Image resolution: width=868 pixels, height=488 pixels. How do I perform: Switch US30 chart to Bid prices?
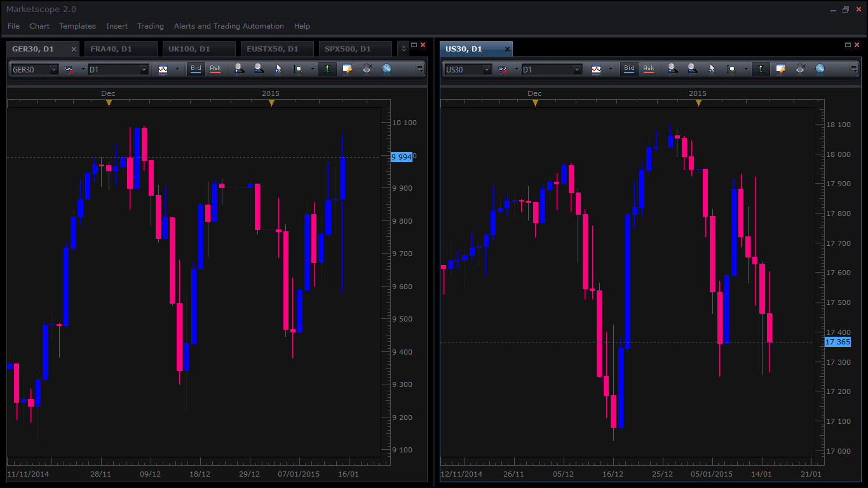click(629, 69)
